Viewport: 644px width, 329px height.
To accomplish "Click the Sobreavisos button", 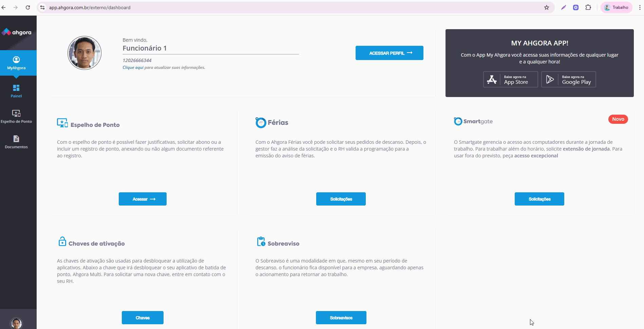I will [341, 318].
